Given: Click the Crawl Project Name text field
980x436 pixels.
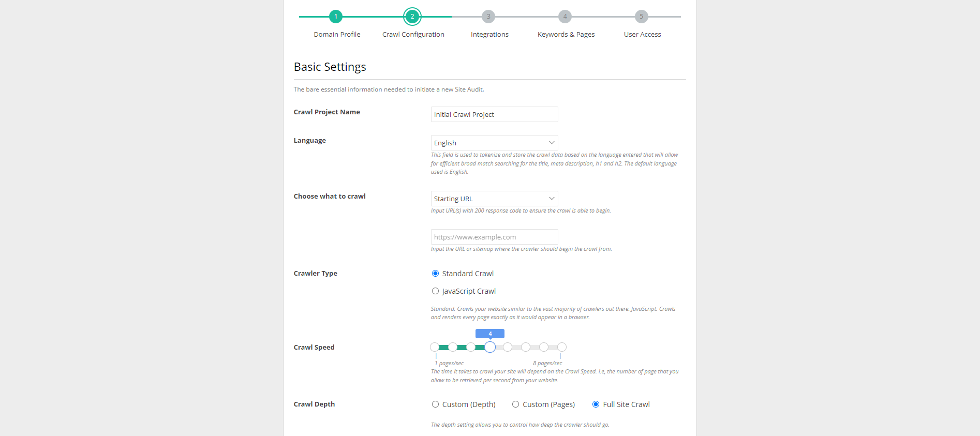Looking at the screenshot, I should [x=494, y=114].
